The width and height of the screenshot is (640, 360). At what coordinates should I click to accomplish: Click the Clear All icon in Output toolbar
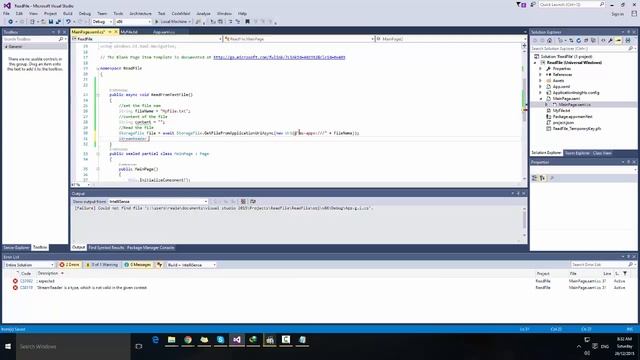243,201
